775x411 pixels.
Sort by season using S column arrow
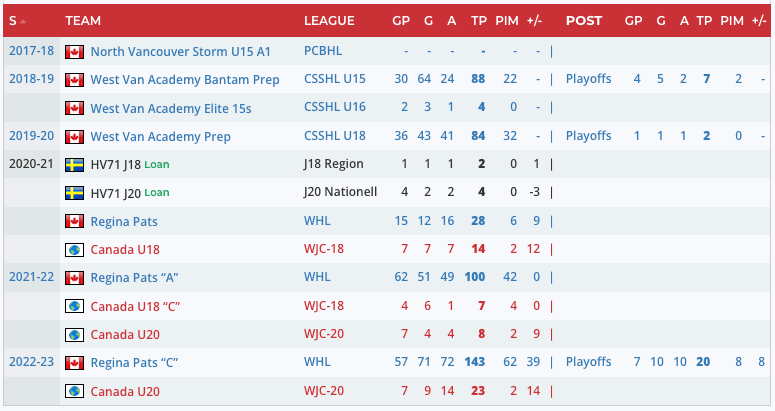pos(23,21)
